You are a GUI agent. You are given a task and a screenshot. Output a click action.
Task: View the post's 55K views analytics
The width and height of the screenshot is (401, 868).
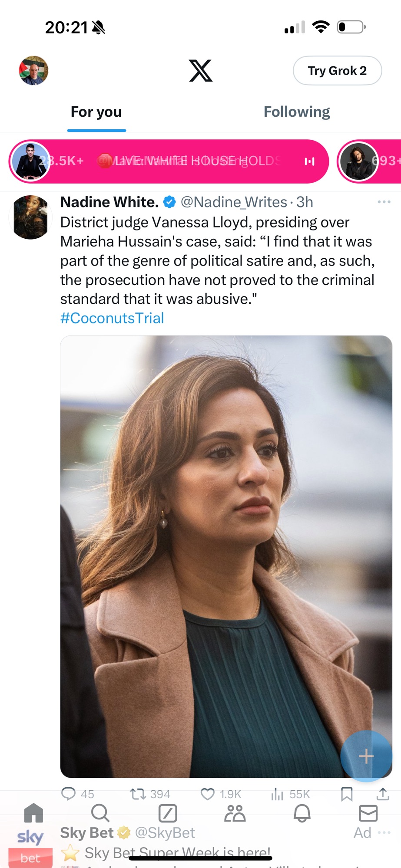[x=290, y=794]
